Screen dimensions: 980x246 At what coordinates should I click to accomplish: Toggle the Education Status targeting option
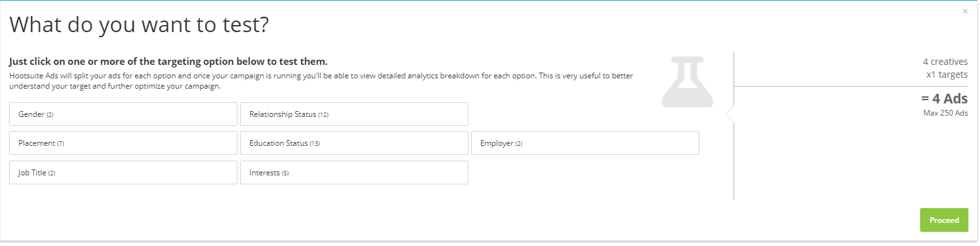354,143
